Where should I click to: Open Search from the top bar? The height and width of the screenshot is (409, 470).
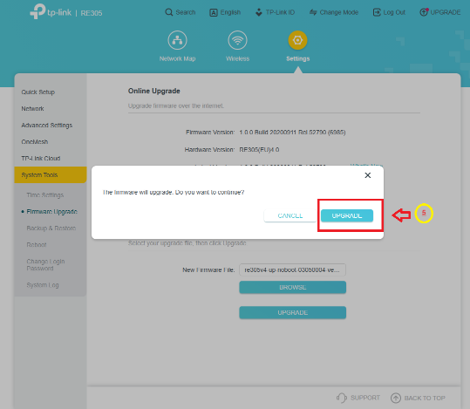(x=180, y=12)
